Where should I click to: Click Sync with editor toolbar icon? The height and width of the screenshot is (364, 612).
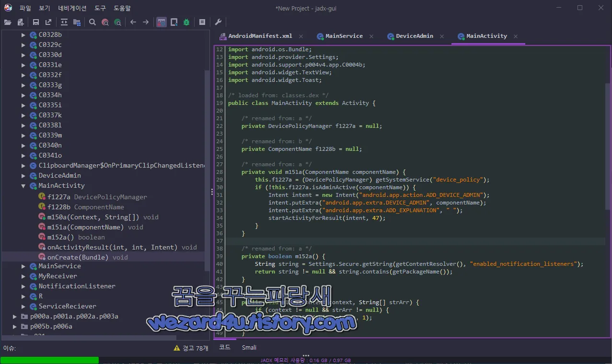64,22
